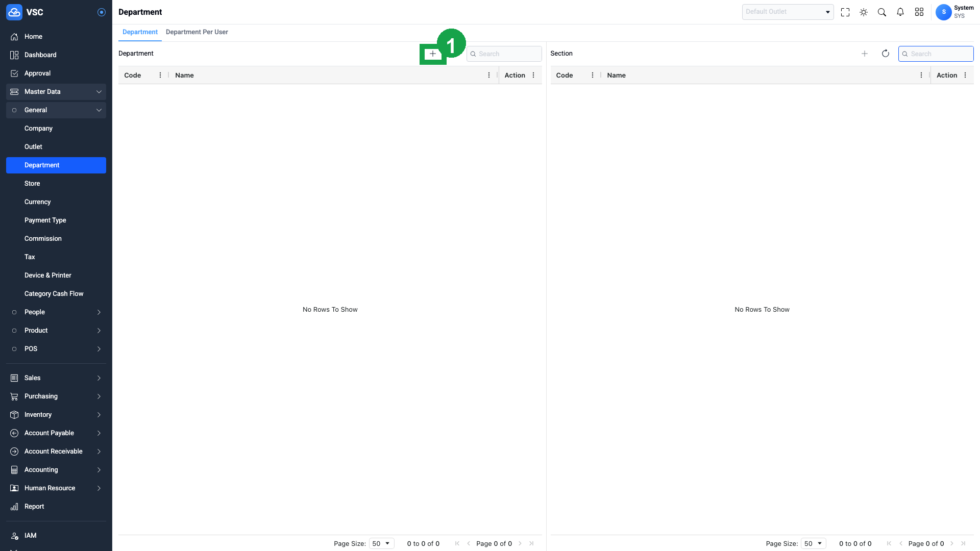
Task: Open the Department Name column menu
Action: 489,76
